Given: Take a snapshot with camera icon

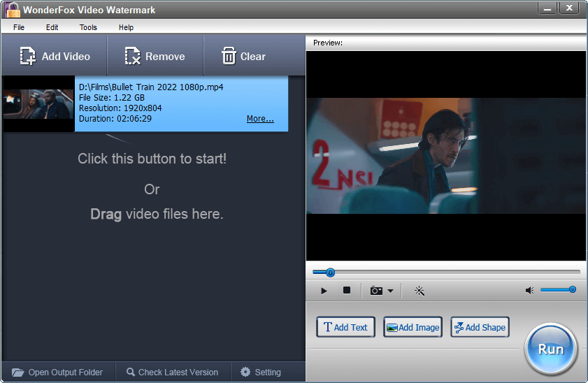Looking at the screenshot, I should click(x=376, y=291).
